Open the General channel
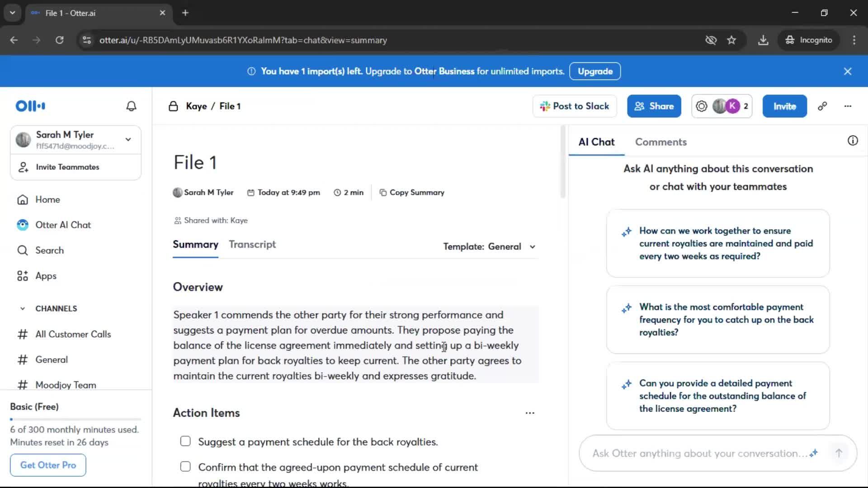Viewport: 868px width, 488px height. (x=52, y=360)
